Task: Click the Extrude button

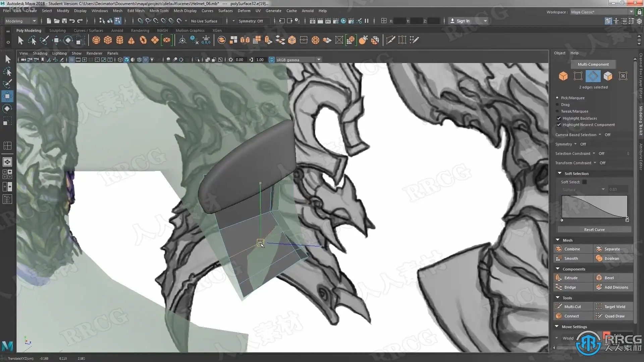Action: click(571, 278)
